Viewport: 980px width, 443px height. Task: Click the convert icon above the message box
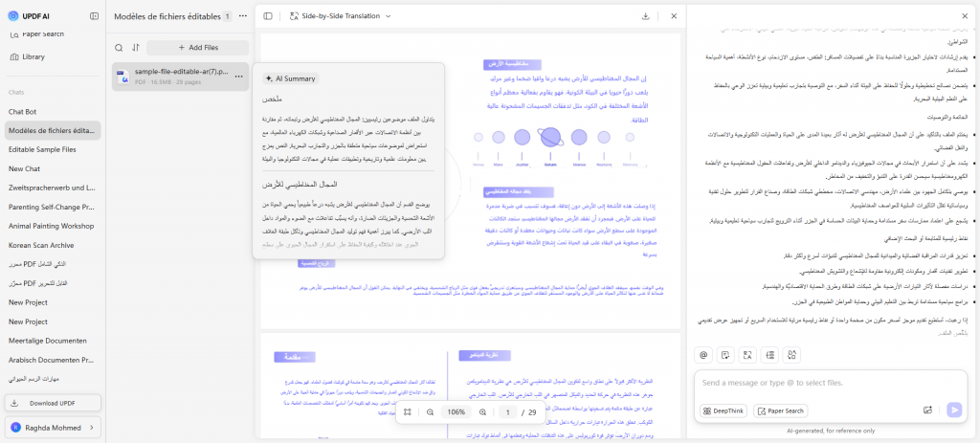pyautogui.click(x=791, y=355)
